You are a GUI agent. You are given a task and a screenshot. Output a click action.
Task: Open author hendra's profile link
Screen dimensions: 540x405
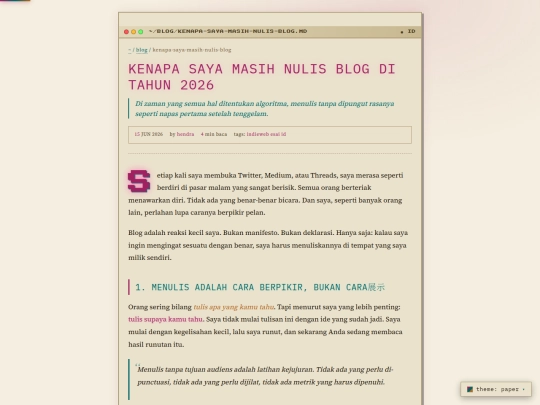tap(185, 134)
